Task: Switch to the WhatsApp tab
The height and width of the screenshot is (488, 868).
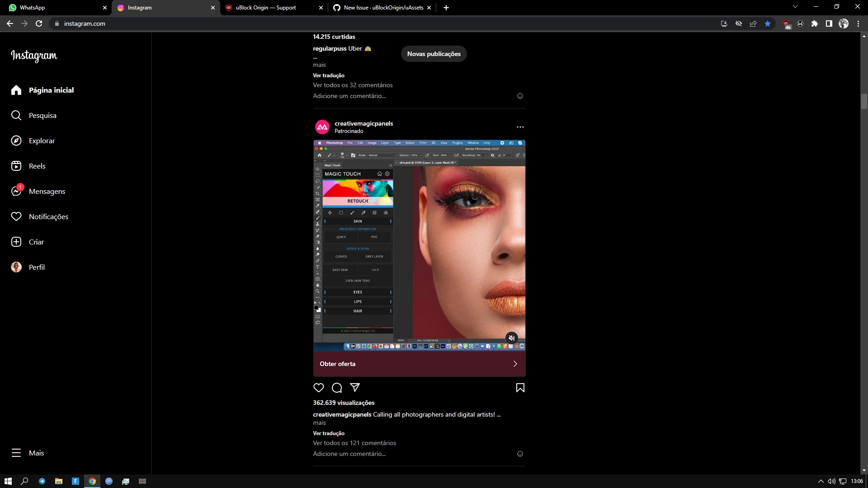Action: coord(54,8)
